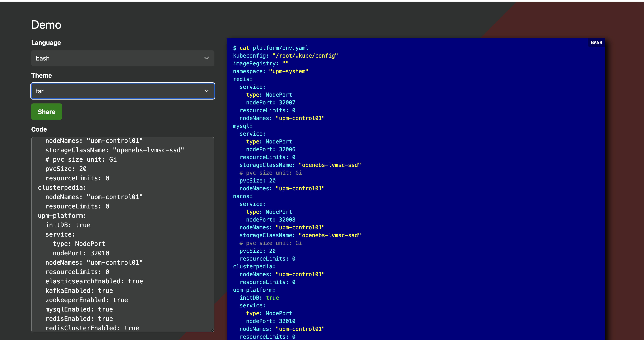Click 'nacos:' key in the preview
Screen dimensions: 644x340
pos(243,196)
